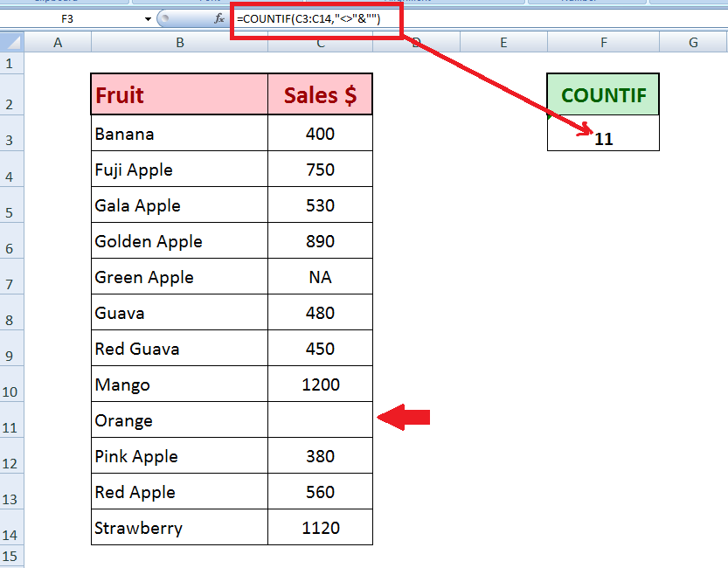728x568 pixels.
Task: Select the empty Orange sales cell
Action: (320, 420)
